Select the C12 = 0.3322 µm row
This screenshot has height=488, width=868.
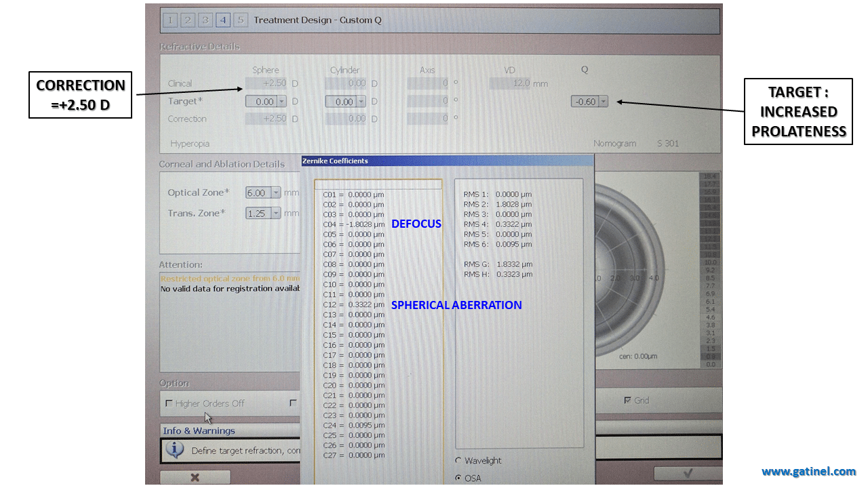tap(353, 305)
